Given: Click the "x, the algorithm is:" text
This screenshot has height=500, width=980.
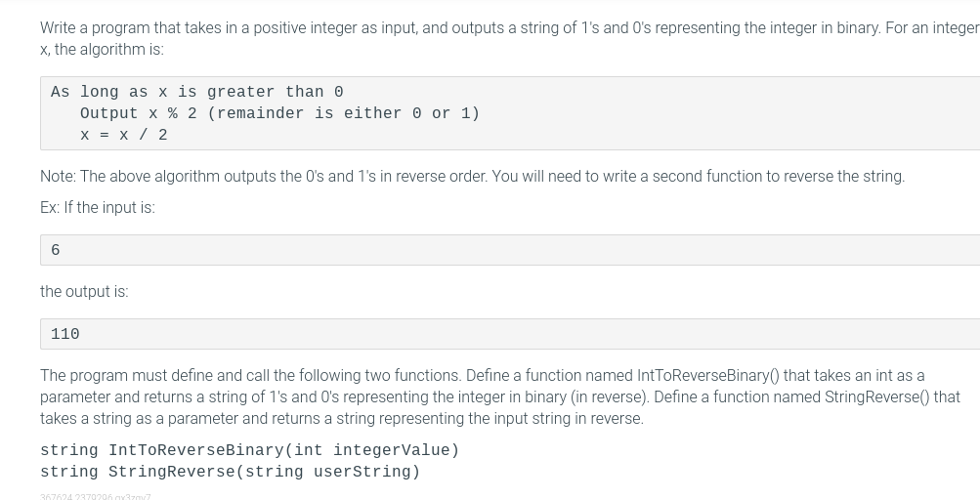Looking at the screenshot, I should [102, 50].
